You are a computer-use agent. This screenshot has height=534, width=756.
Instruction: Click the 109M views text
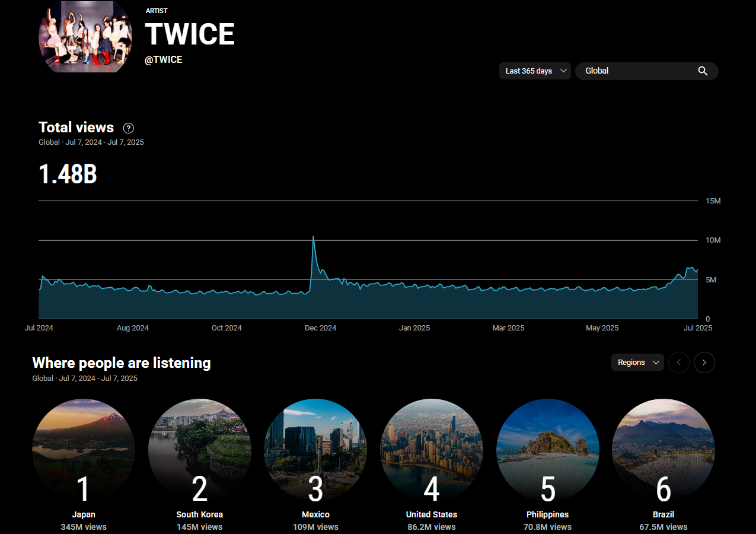315,527
